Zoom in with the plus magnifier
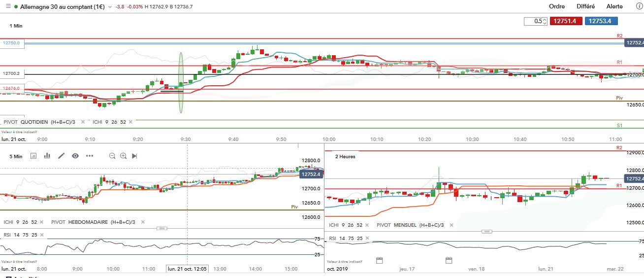 click(x=123, y=156)
